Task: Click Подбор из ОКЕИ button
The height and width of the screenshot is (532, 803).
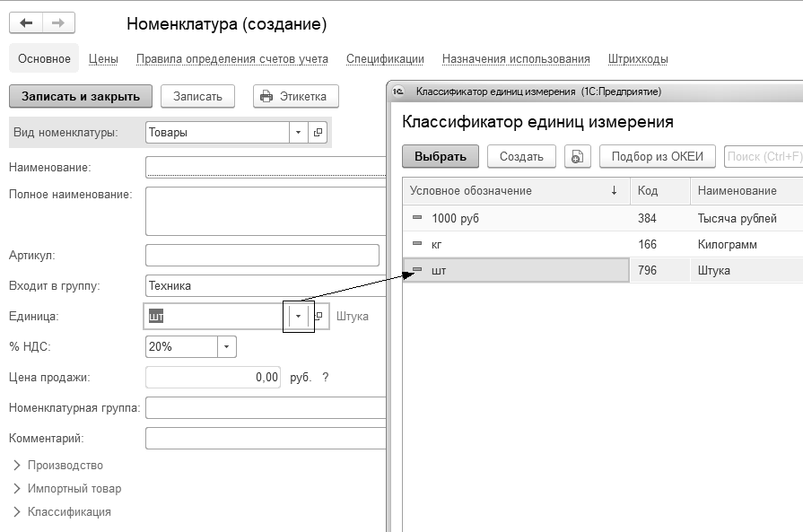Action: pyautogui.click(x=657, y=157)
